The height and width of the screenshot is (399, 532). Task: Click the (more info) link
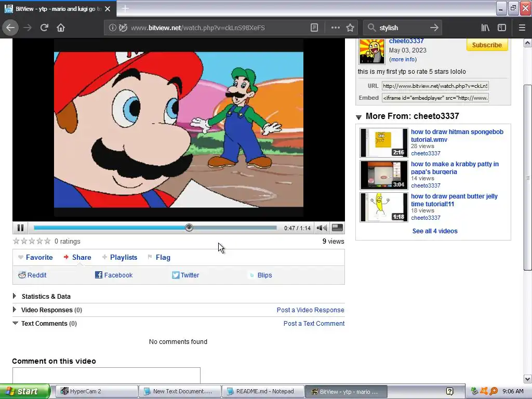point(403,59)
